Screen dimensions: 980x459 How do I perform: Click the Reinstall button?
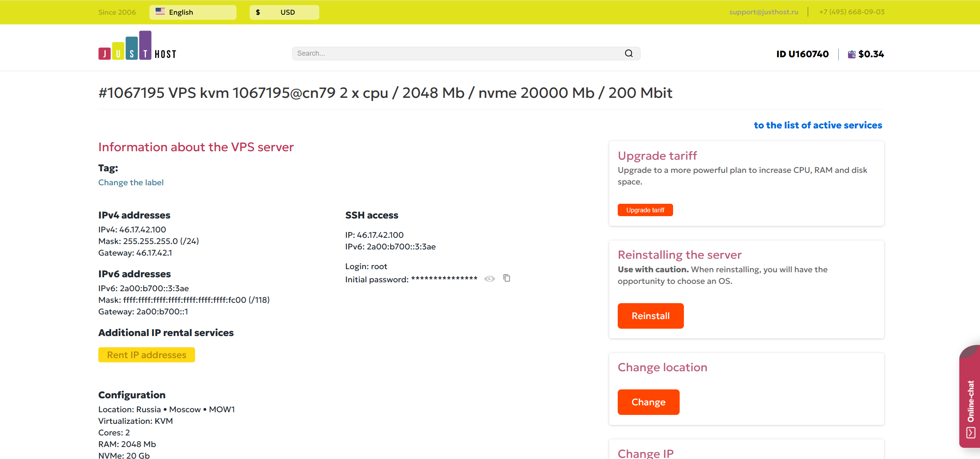[651, 316]
